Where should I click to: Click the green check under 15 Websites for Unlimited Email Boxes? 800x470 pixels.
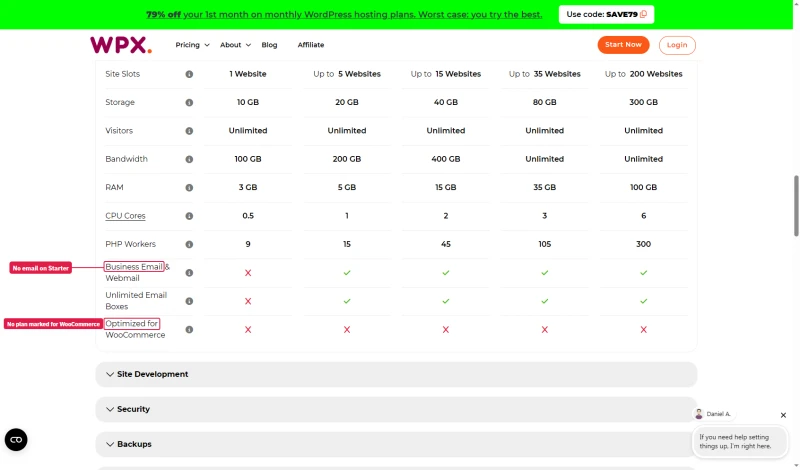(x=445, y=301)
